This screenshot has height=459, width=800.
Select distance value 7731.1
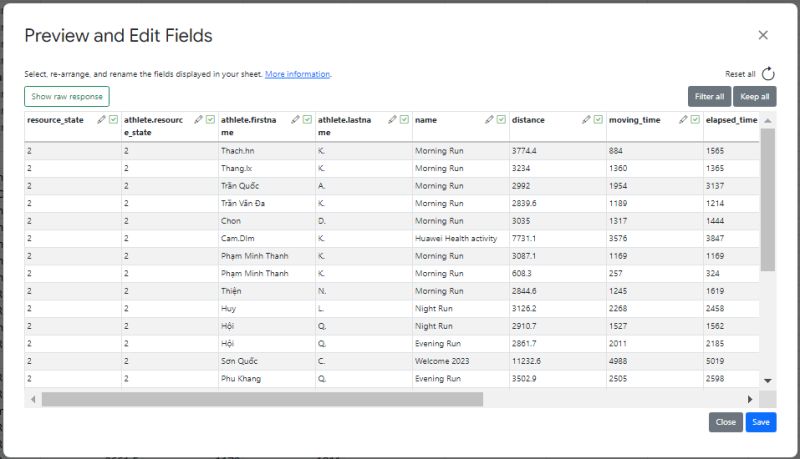[558, 238]
